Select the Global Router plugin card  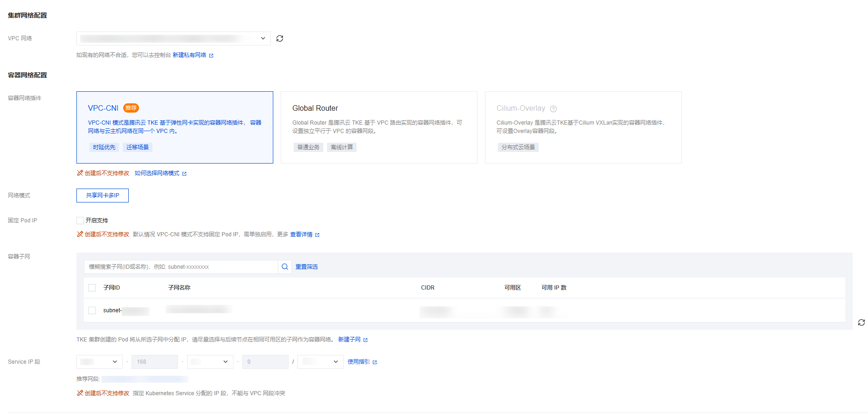coord(378,127)
